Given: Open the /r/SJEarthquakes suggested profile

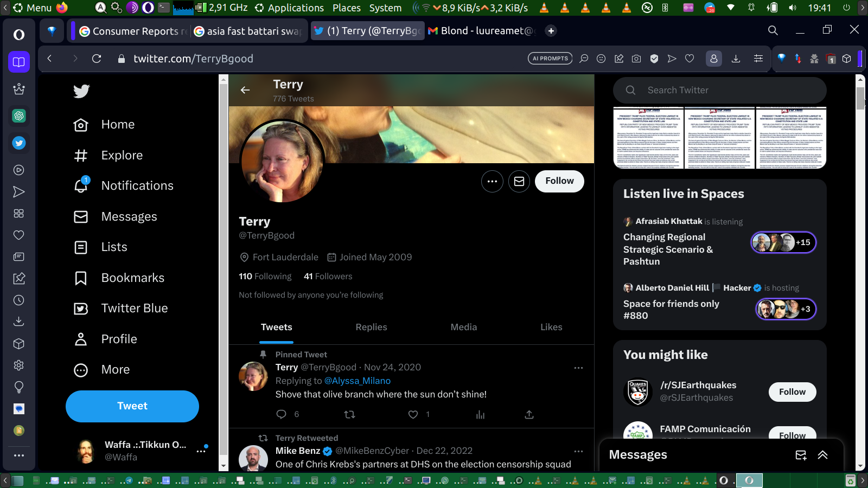Looking at the screenshot, I should click(698, 386).
